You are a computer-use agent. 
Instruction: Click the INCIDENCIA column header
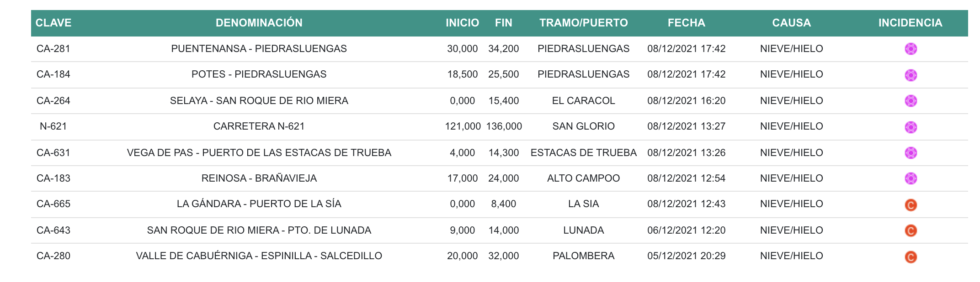click(x=910, y=23)
